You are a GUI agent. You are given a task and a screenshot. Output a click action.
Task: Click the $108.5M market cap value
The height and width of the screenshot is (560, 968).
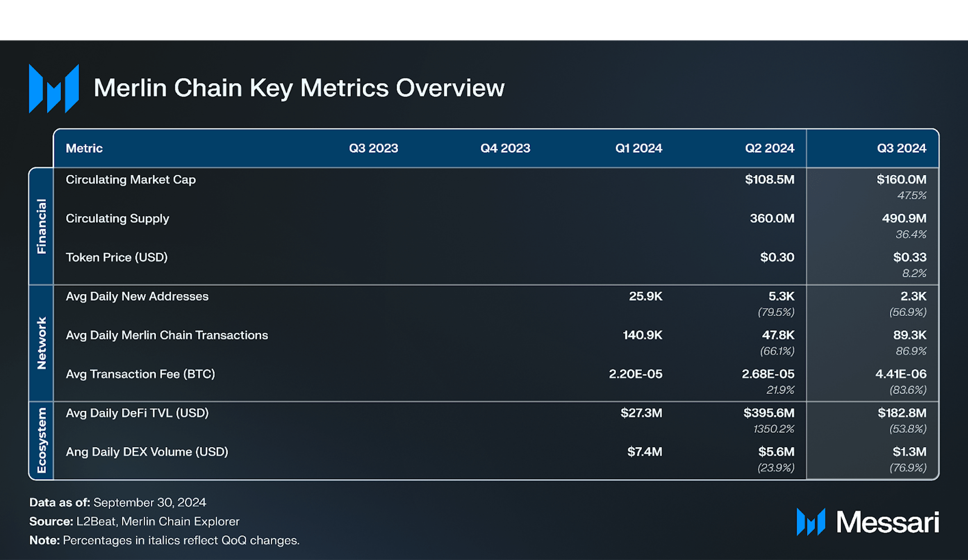[x=770, y=180]
